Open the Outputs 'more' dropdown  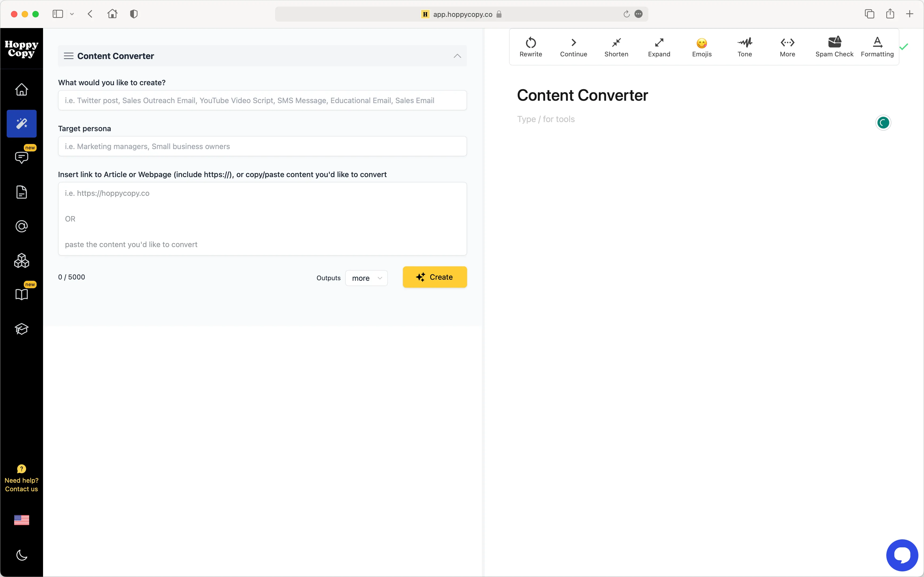pos(365,278)
